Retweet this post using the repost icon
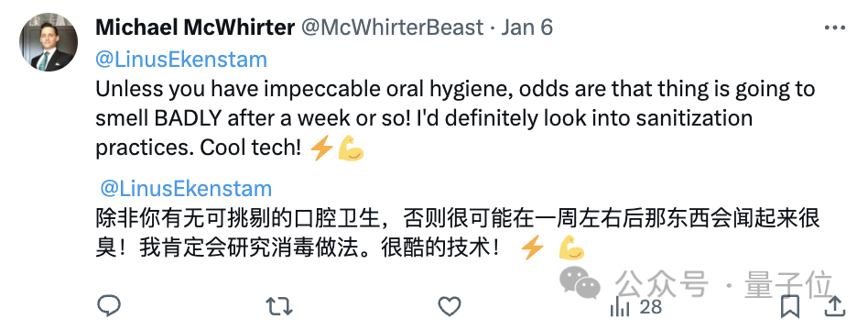Screen dimensions: 868x330 (279, 306)
